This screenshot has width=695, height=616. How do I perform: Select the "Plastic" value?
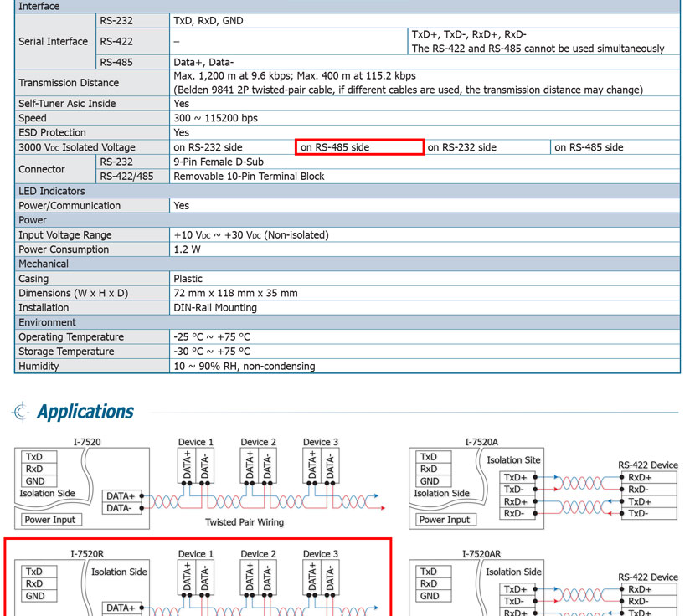(x=188, y=279)
